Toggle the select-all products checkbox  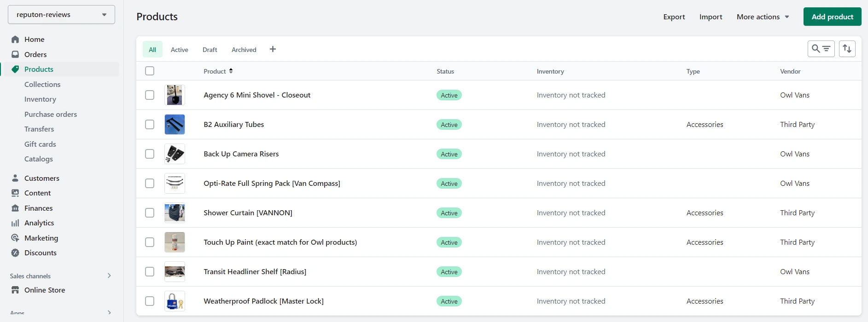point(150,71)
